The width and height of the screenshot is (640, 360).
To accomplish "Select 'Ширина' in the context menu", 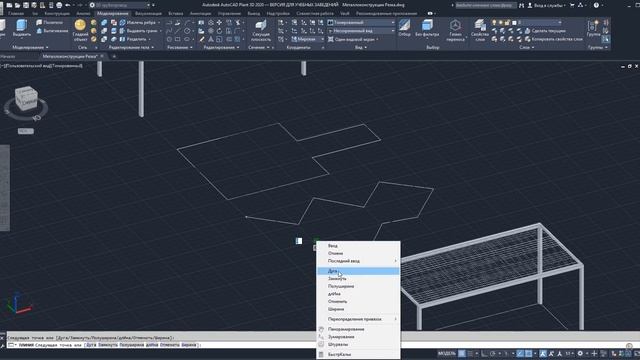I will pos(358,309).
